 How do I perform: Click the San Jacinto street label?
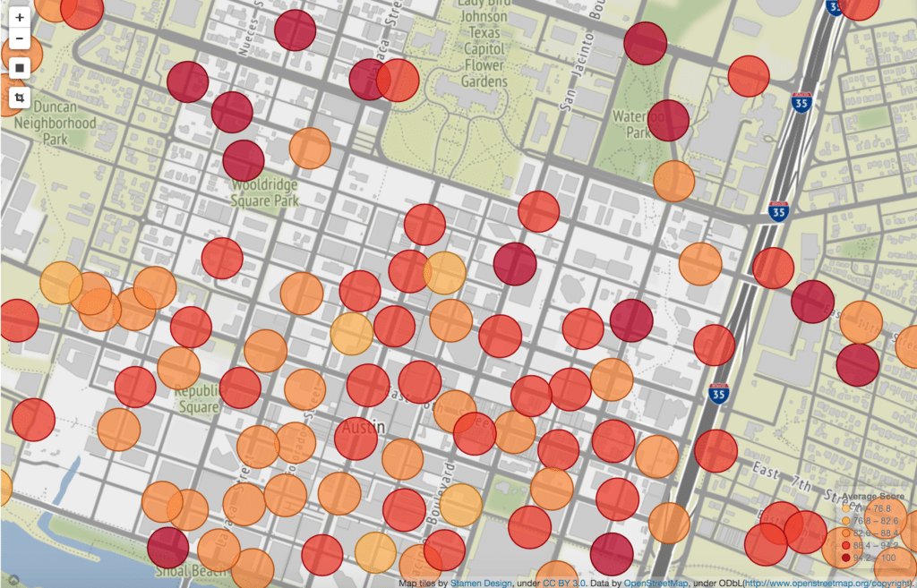point(577,71)
